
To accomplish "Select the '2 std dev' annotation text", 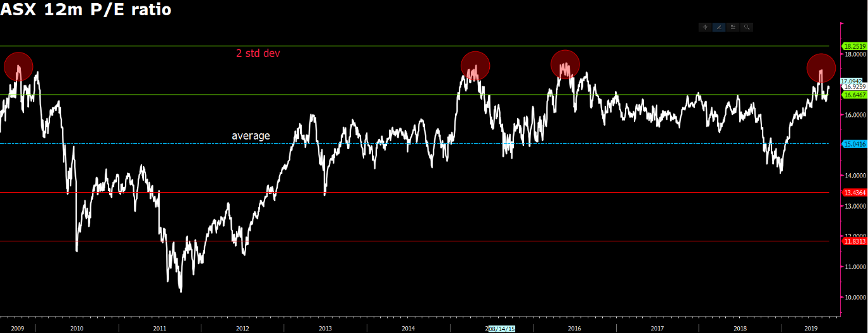I will (x=258, y=54).
